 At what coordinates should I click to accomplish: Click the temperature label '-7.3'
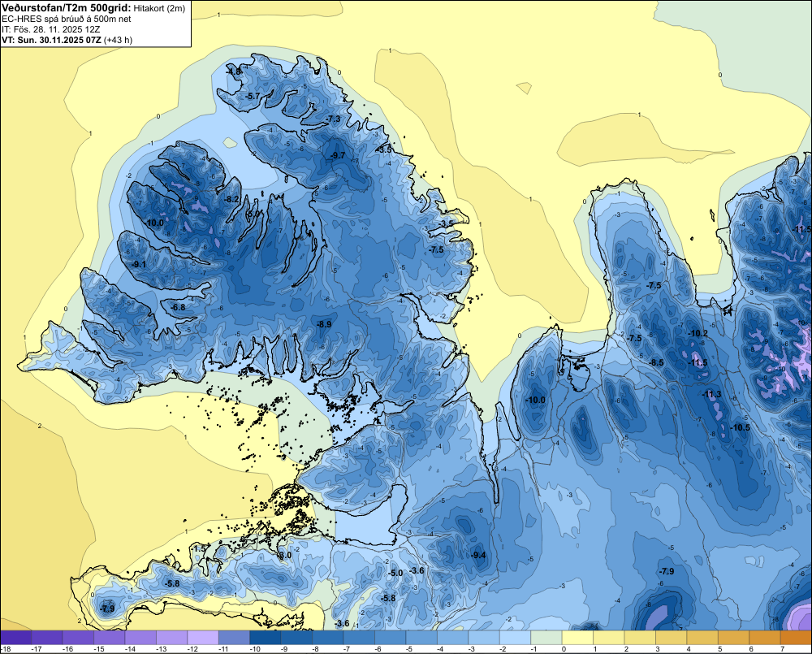coord(334,119)
